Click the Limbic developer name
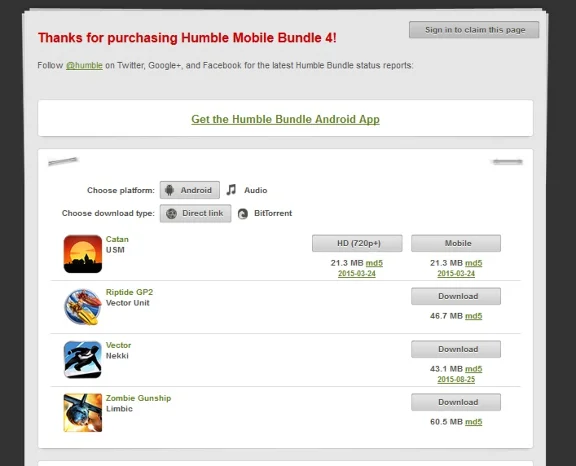 click(119, 409)
